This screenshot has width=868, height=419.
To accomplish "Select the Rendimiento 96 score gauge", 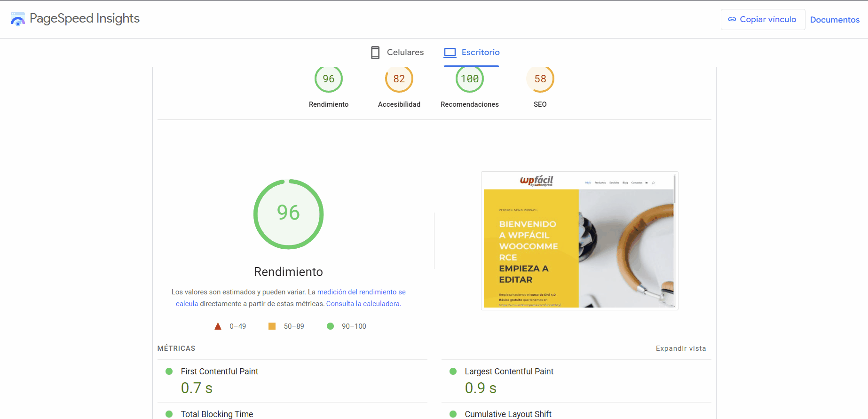I will tap(328, 79).
